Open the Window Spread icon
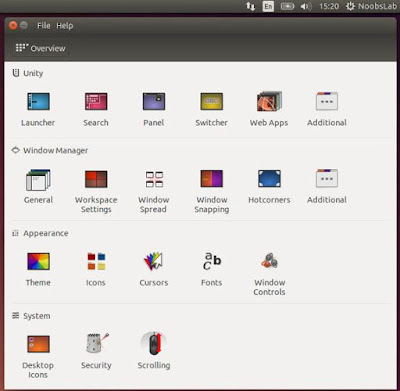This screenshot has height=391, width=400. point(154,179)
